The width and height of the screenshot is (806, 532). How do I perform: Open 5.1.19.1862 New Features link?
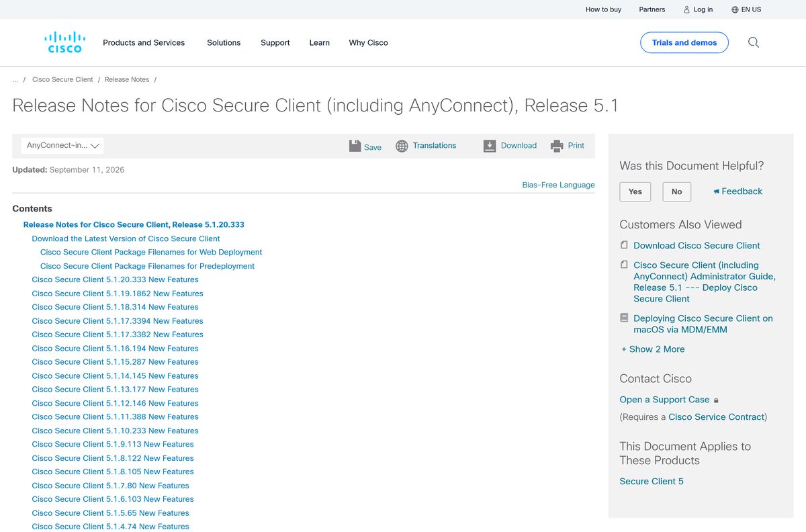[118, 294]
